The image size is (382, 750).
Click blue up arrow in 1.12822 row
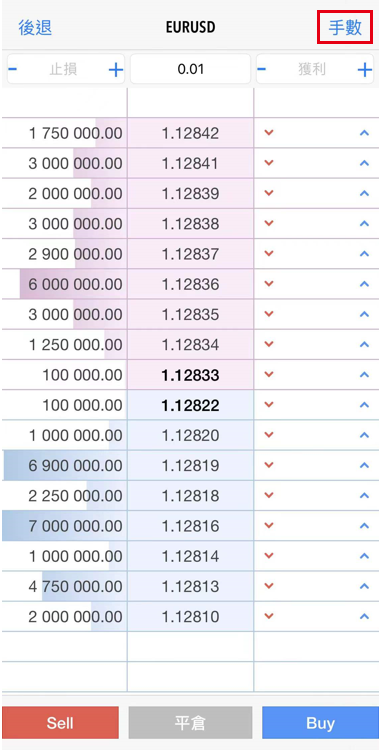tap(364, 405)
